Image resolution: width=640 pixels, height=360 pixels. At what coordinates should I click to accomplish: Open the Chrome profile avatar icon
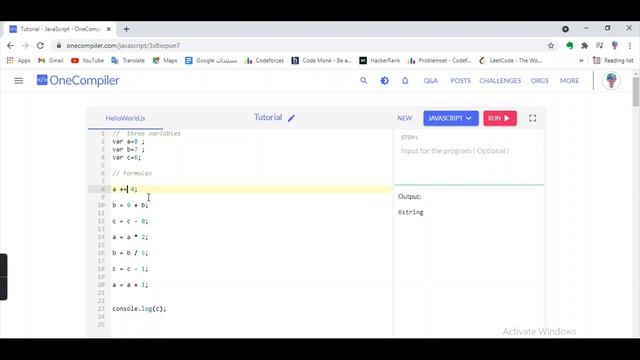[615, 45]
